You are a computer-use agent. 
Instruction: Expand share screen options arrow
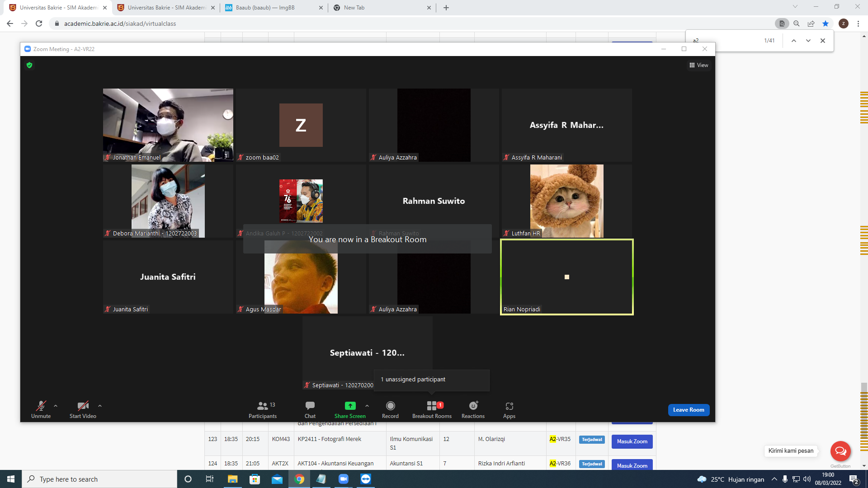[x=367, y=406]
